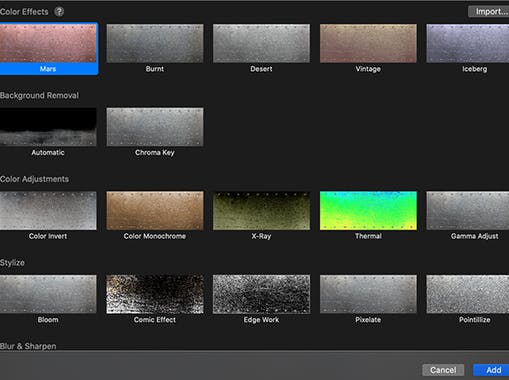Open Color Effects help question mark
The height and width of the screenshot is (380, 509).
pos(59,12)
